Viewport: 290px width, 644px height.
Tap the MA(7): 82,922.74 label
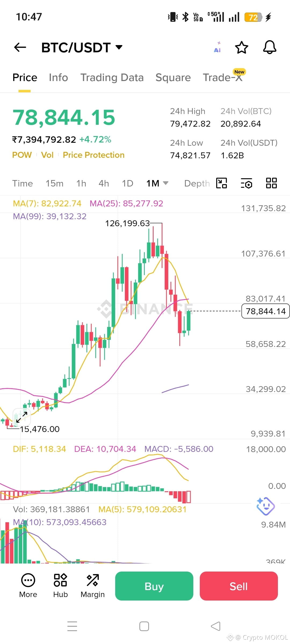tap(47, 203)
